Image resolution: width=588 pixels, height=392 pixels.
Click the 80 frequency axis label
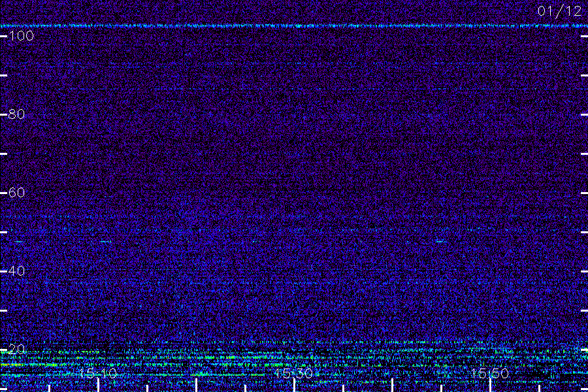[16, 114]
